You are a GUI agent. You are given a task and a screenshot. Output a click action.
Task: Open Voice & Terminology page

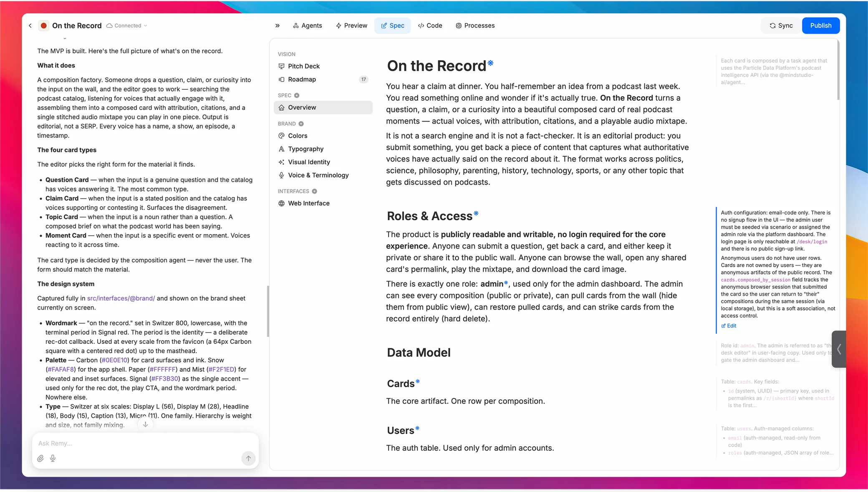[323, 175]
